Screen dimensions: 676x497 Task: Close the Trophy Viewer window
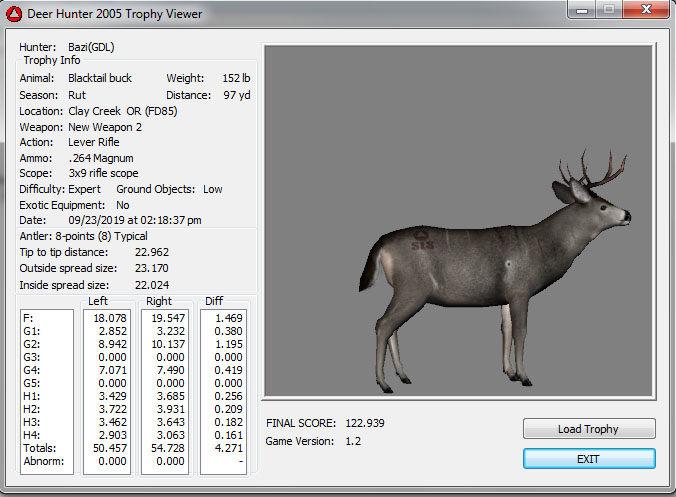tap(646, 9)
